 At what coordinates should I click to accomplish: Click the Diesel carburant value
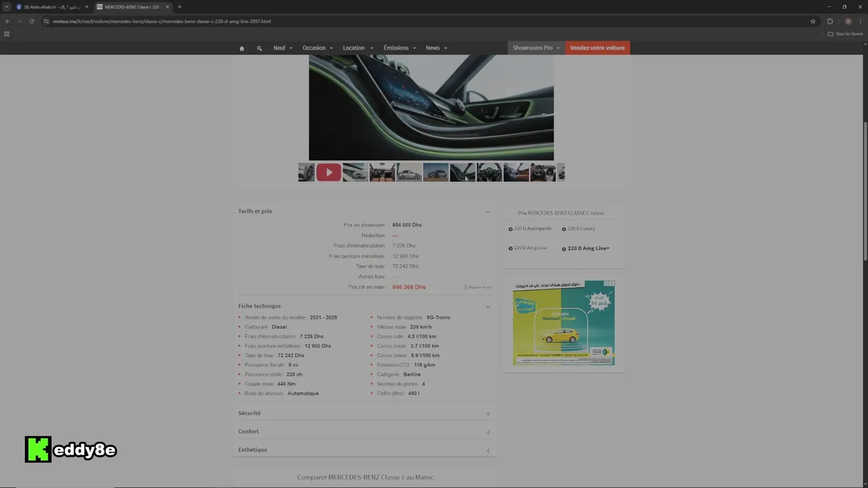(x=279, y=327)
